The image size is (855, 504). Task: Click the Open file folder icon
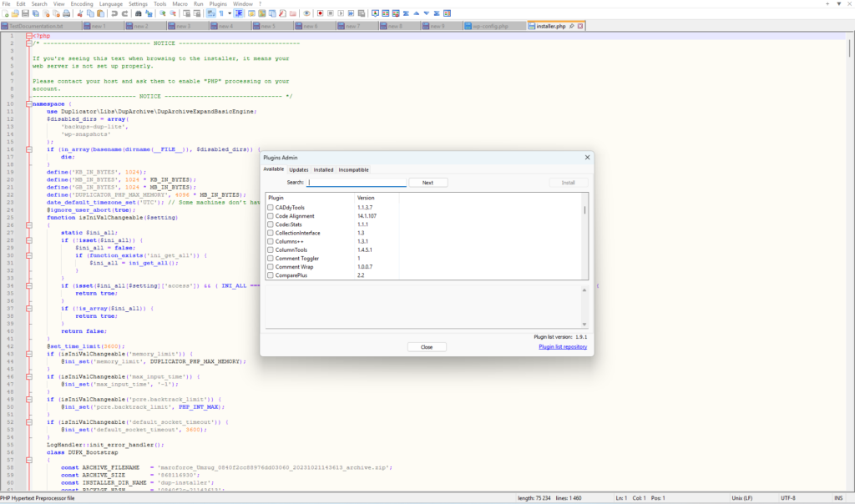tap(15, 13)
